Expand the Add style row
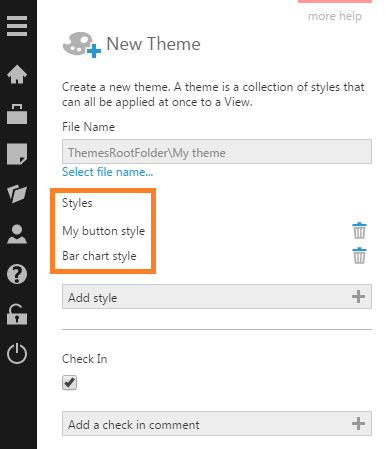 click(x=217, y=297)
